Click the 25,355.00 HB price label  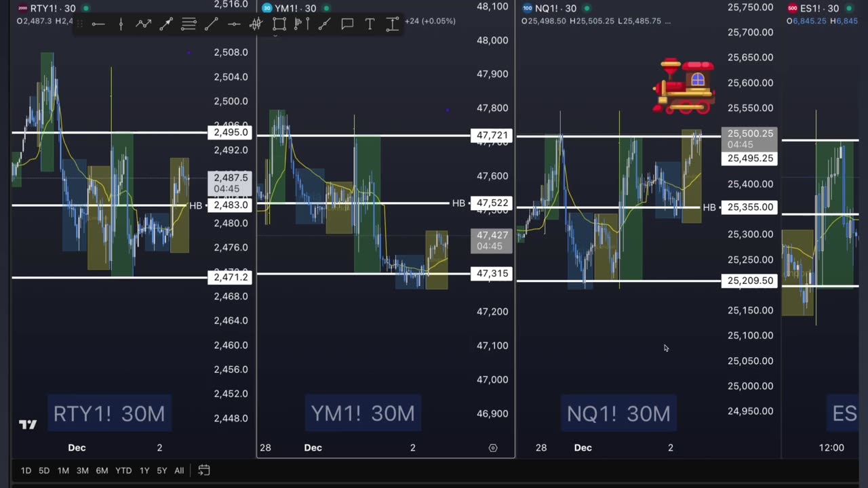pos(749,207)
